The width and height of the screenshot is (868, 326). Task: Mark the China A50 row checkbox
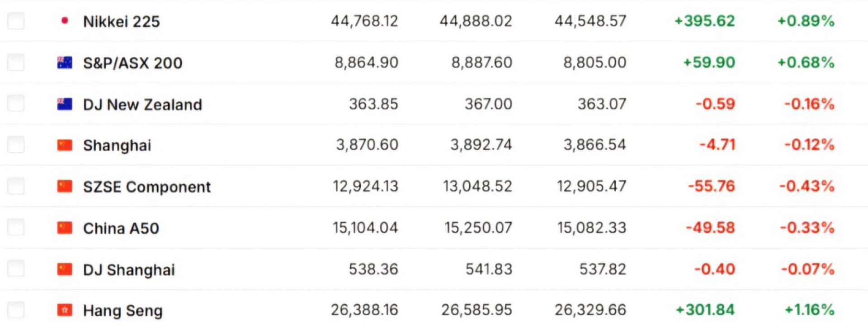(16, 227)
